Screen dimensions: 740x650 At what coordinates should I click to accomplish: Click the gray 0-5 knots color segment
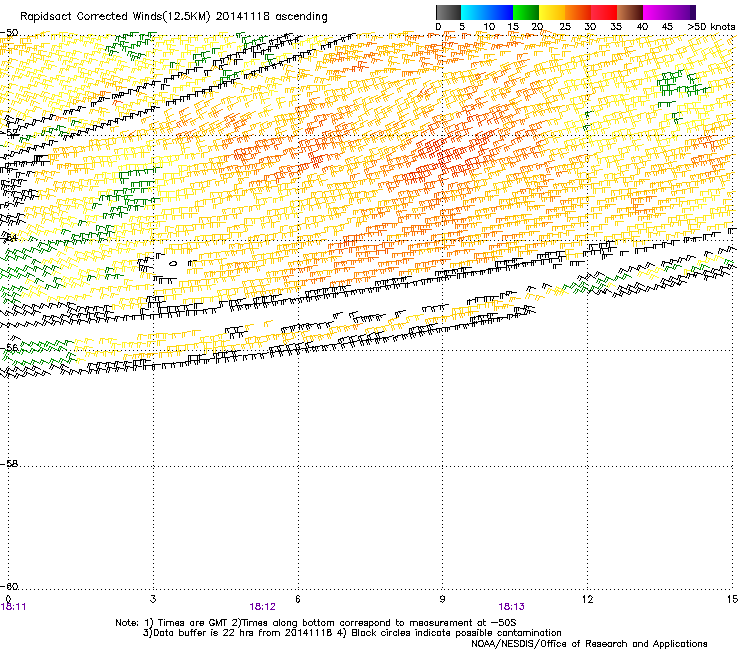click(448, 12)
